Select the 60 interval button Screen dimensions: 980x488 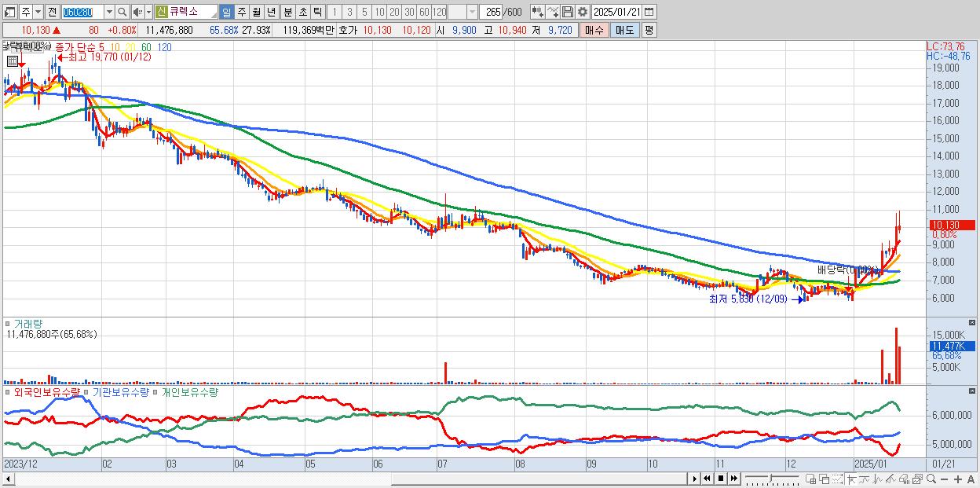pos(424,12)
